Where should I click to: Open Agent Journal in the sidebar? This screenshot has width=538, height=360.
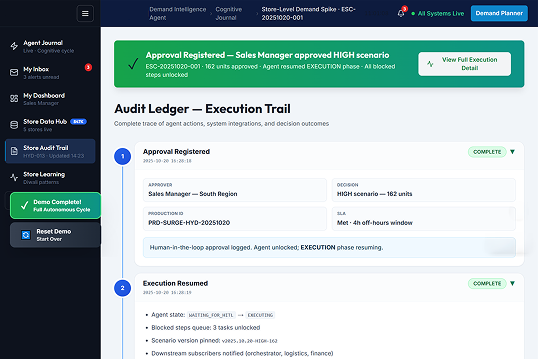point(50,46)
